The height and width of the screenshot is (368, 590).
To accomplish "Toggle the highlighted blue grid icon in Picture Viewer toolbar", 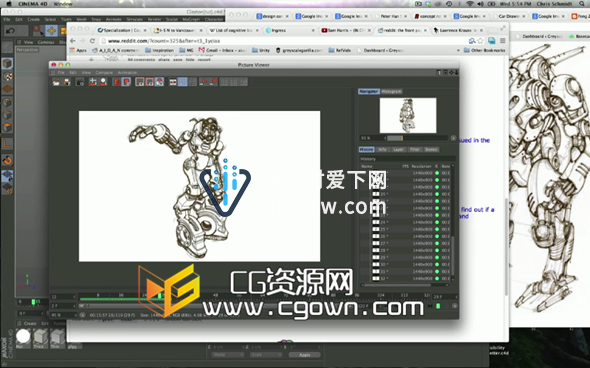I will [182, 82].
